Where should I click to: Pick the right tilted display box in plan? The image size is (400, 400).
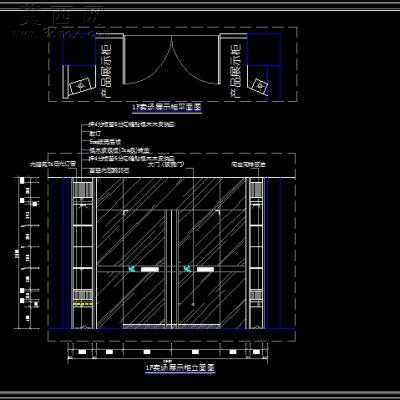coord(260,86)
